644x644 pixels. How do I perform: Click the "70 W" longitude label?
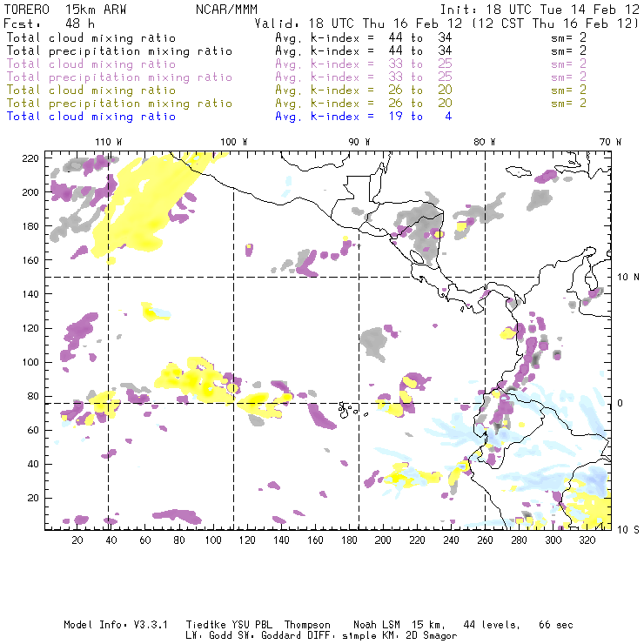610,142
